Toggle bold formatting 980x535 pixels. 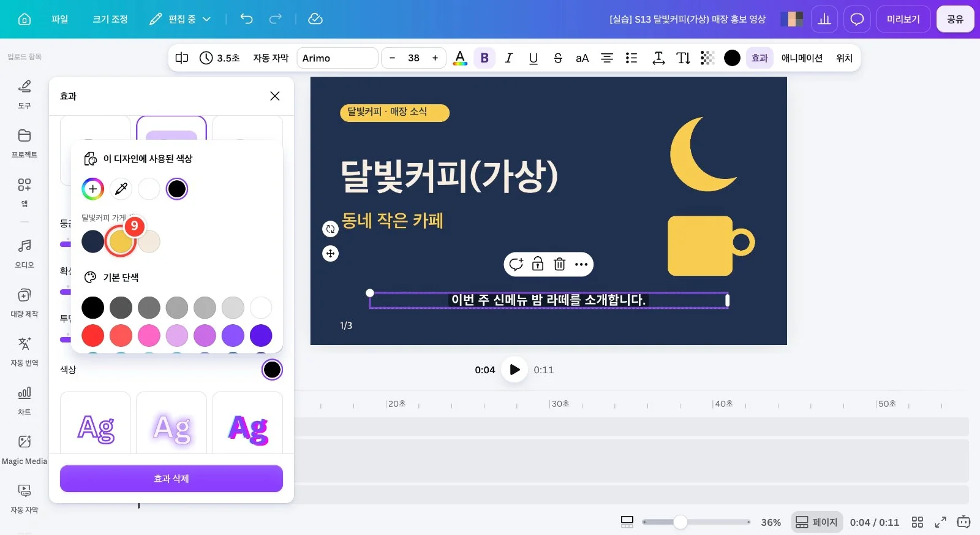(484, 58)
